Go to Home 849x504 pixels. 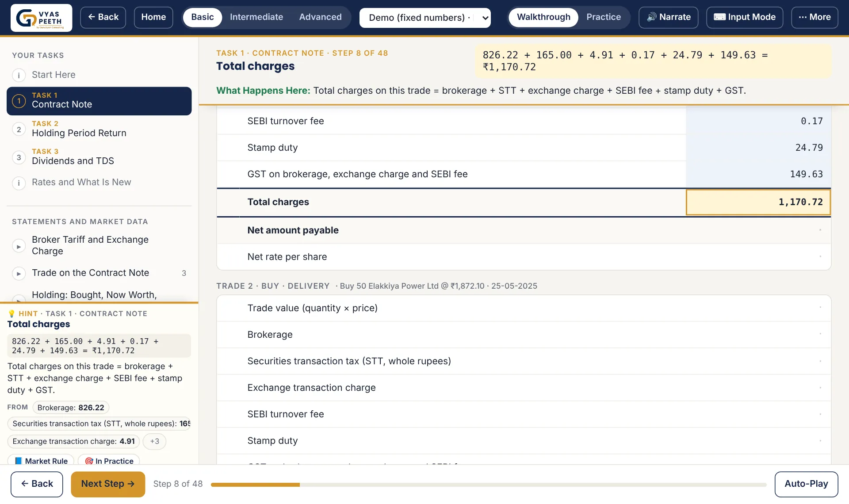click(x=153, y=17)
